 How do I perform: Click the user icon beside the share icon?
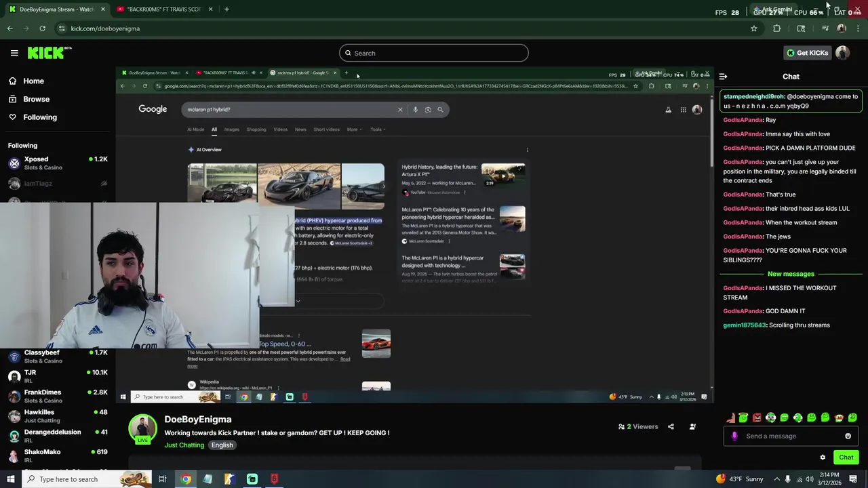692,427
